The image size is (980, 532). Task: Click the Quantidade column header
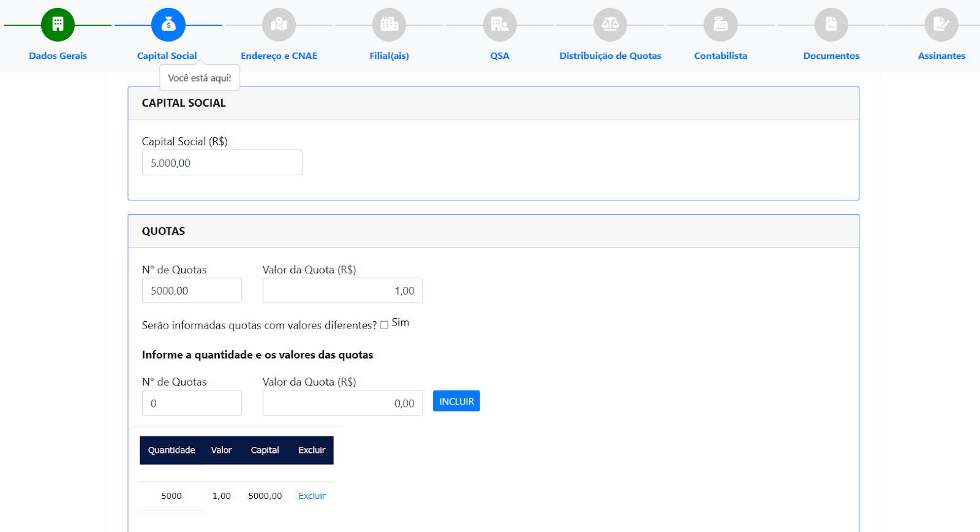click(171, 450)
